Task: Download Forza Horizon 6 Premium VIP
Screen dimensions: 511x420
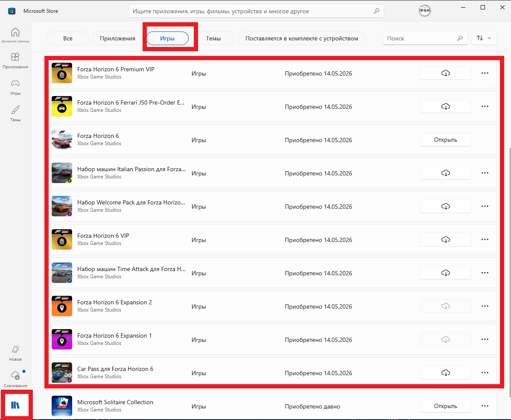Action: (x=446, y=73)
